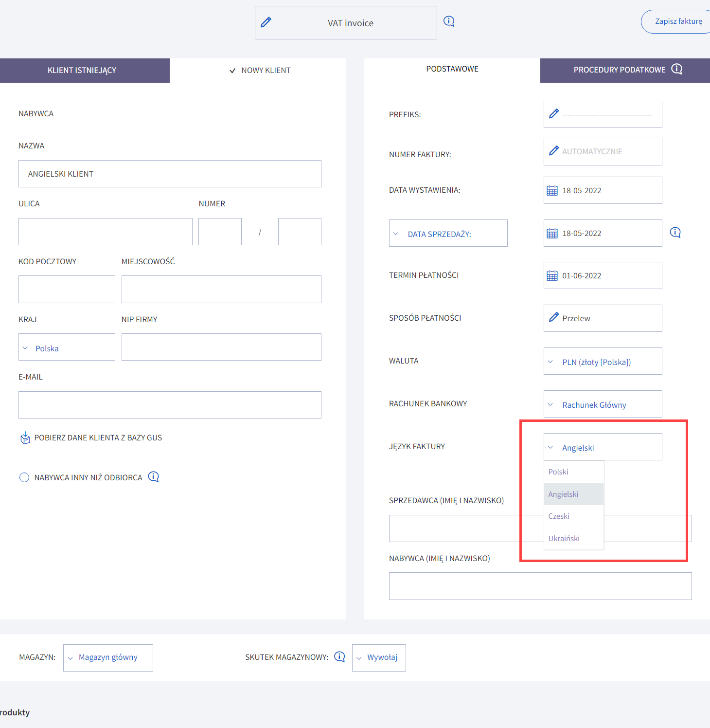Enable Nabywca inny niż odbiorca option

tap(24, 477)
